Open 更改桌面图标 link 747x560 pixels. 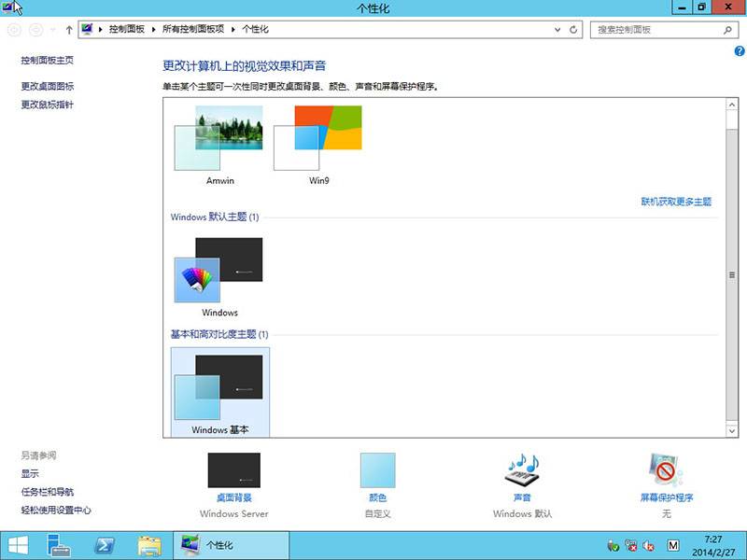[x=48, y=86]
